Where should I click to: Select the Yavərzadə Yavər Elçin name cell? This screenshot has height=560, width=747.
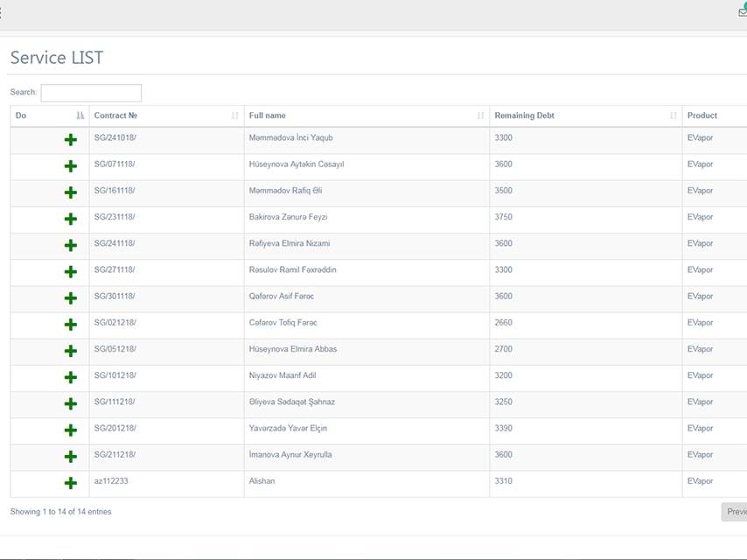coord(289,429)
